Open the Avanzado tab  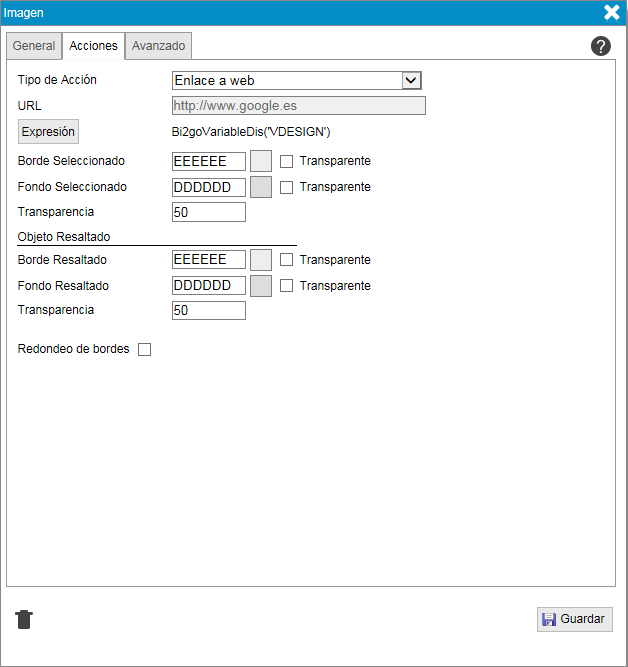(159, 46)
